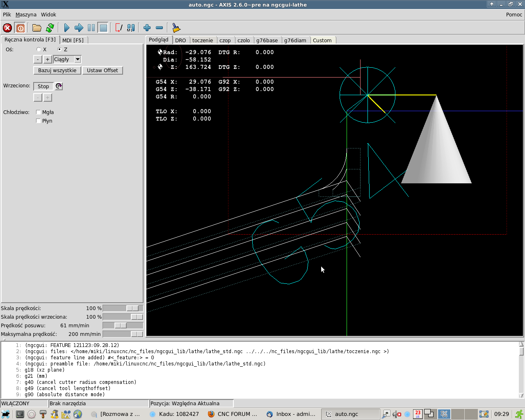The width and height of the screenshot is (525, 420).
Task: Click green running man logout icon
Action: coord(519,414)
